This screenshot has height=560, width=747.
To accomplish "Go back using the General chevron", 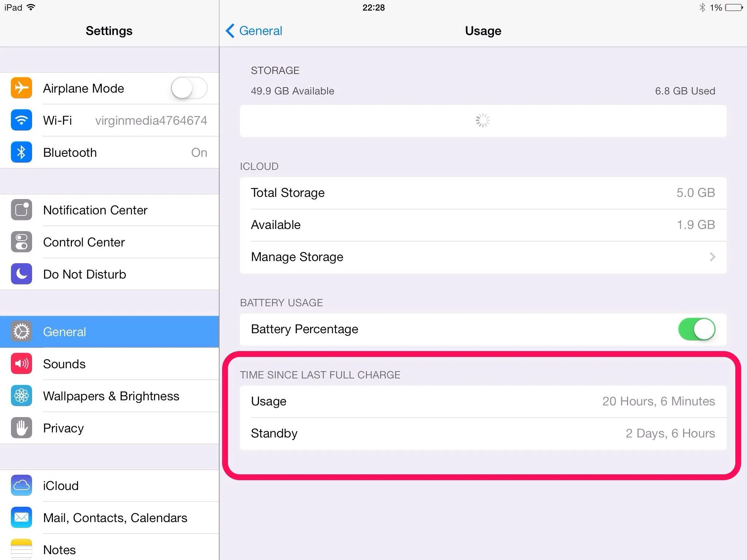I will [230, 31].
